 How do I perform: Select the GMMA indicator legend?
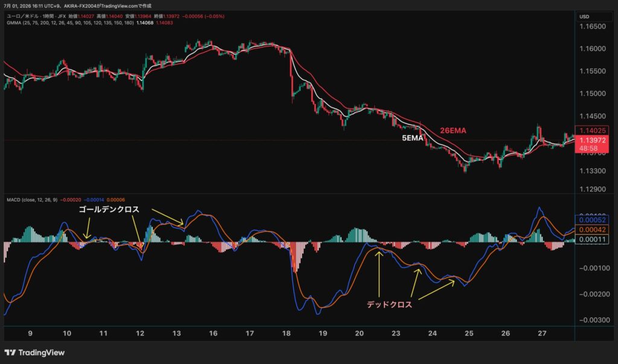(x=70, y=23)
